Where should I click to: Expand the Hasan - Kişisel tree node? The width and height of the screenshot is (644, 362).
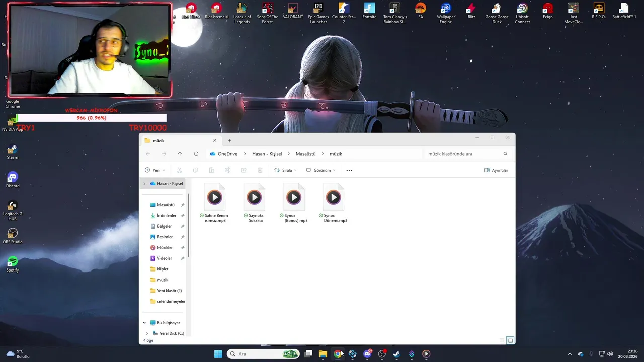[x=144, y=184]
